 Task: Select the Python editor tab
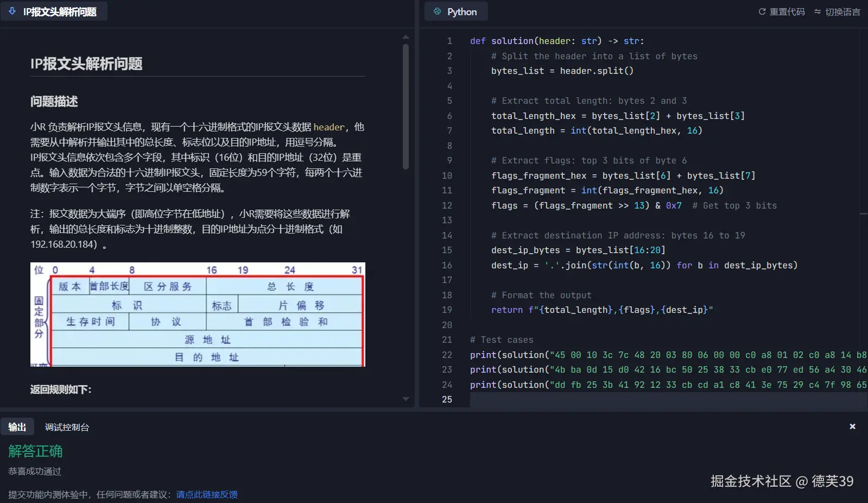pos(456,11)
